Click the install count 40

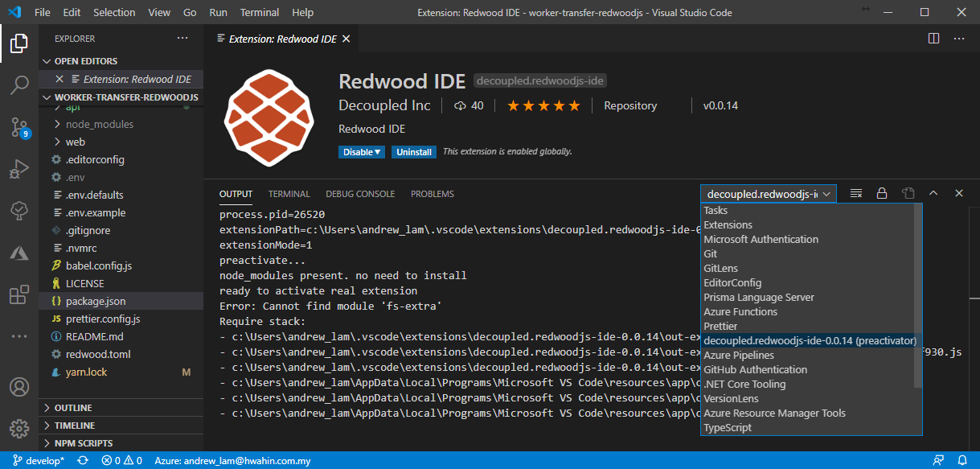(x=469, y=105)
